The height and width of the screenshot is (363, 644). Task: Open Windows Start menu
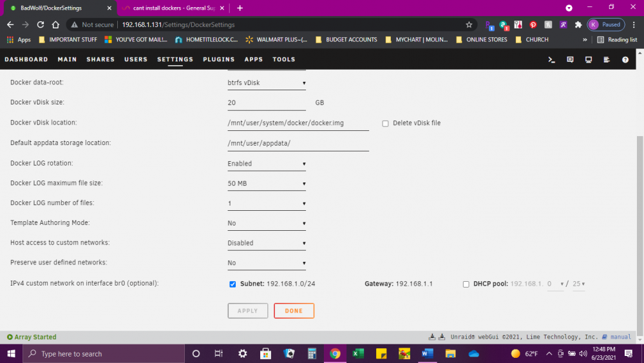(11, 353)
